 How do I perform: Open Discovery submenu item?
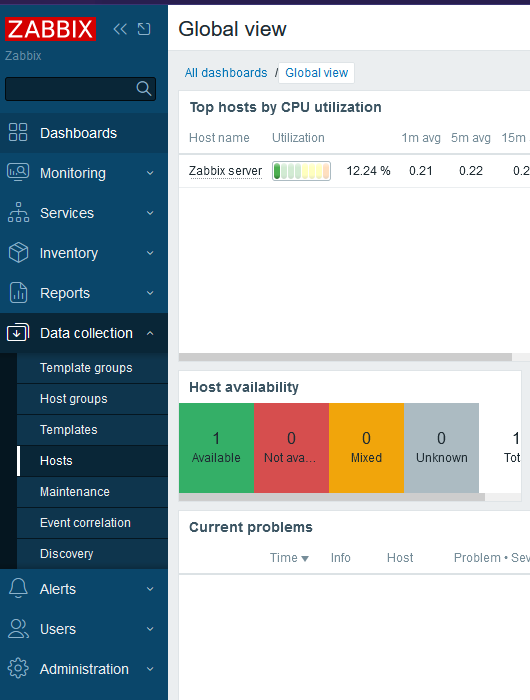[x=92, y=554]
